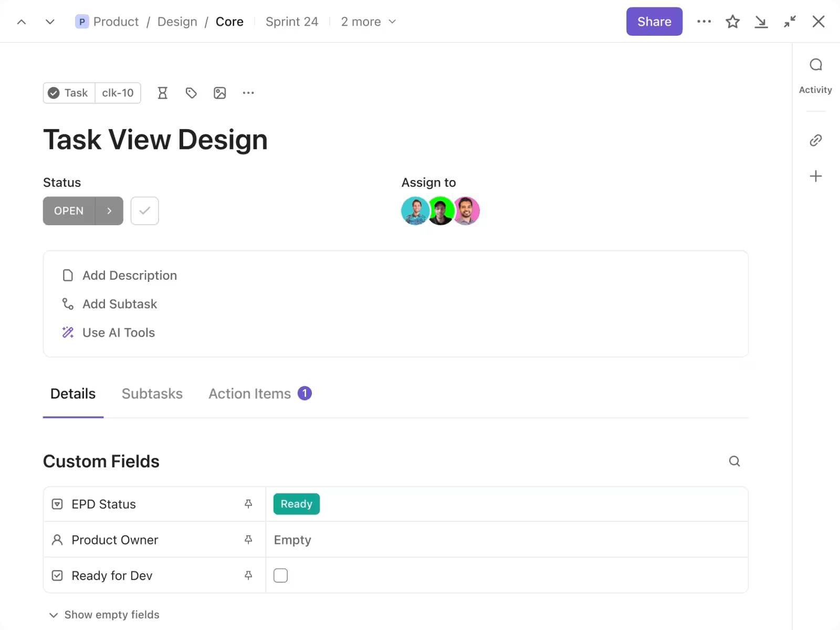Add a cover image via the image icon
Image resolution: width=840 pixels, height=630 pixels.
point(219,93)
